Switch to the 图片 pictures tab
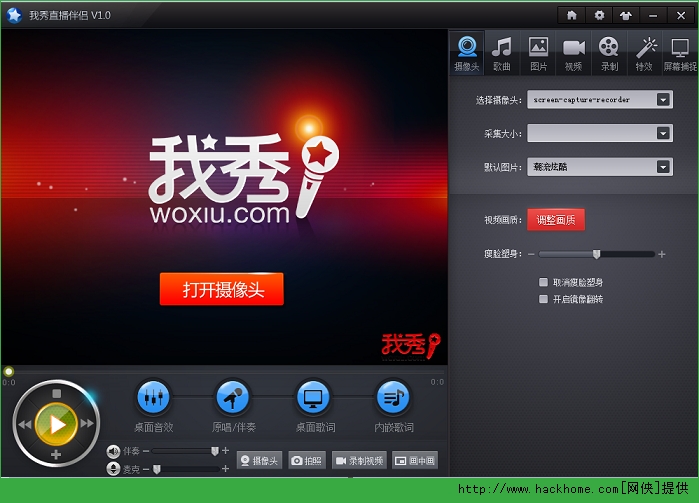The width and height of the screenshot is (699, 503). point(538,54)
